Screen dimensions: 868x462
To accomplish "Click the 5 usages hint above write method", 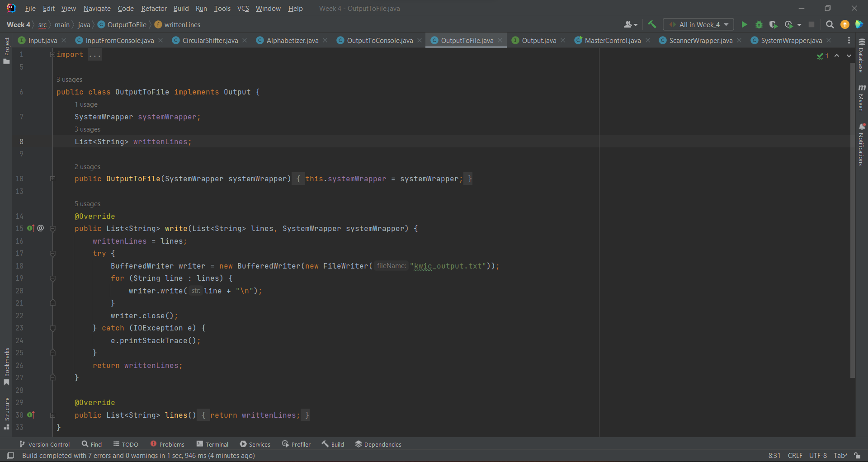I will [87, 204].
